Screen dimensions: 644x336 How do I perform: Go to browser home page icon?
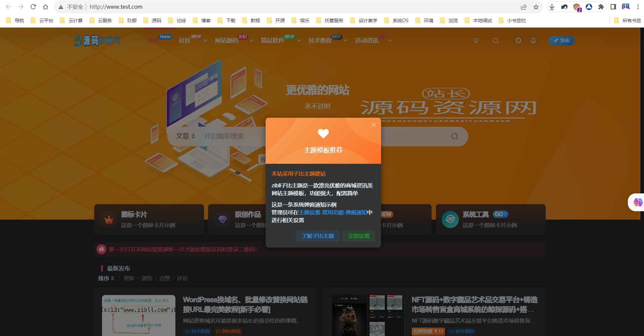tap(45, 7)
